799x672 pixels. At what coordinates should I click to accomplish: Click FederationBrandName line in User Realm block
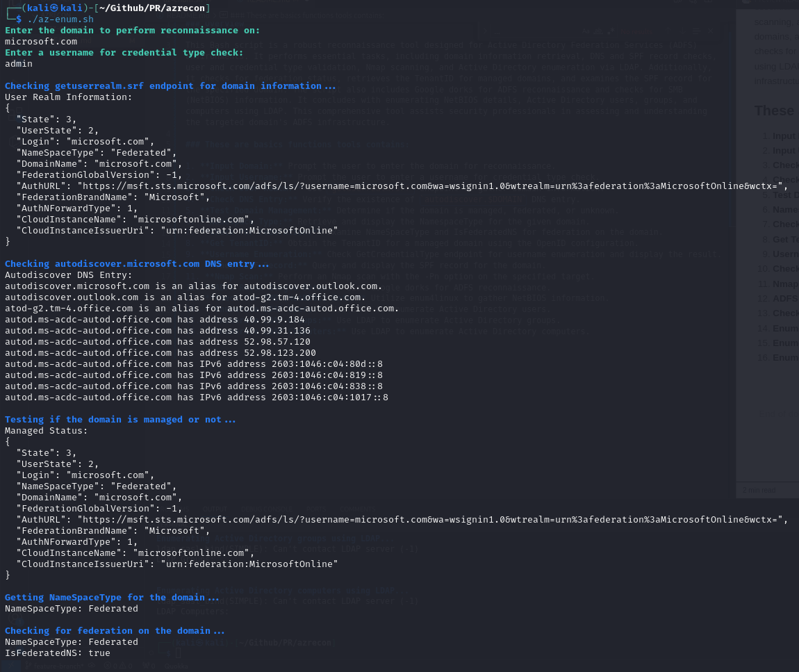tap(113, 197)
